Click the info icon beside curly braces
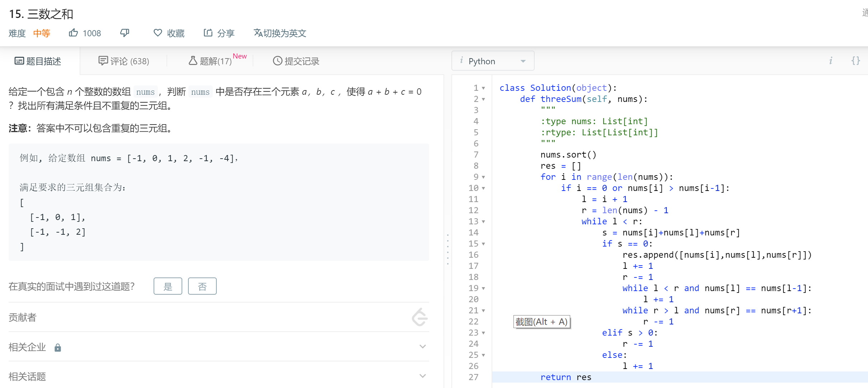 tap(830, 61)
